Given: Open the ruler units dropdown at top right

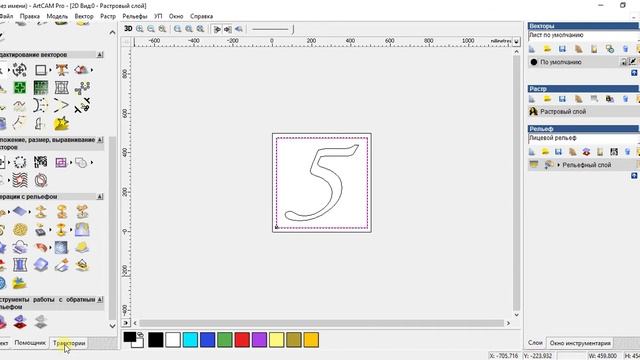Looking at the screenshot, I should (x=516, y=42).
